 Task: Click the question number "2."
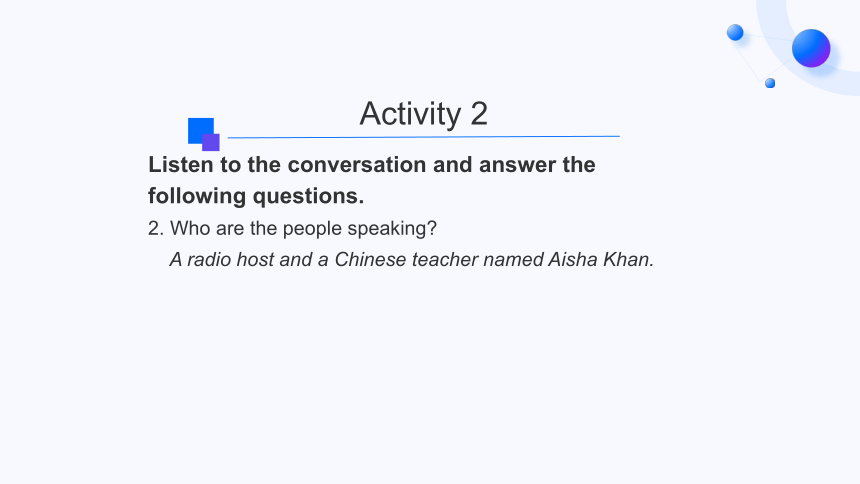156,228
